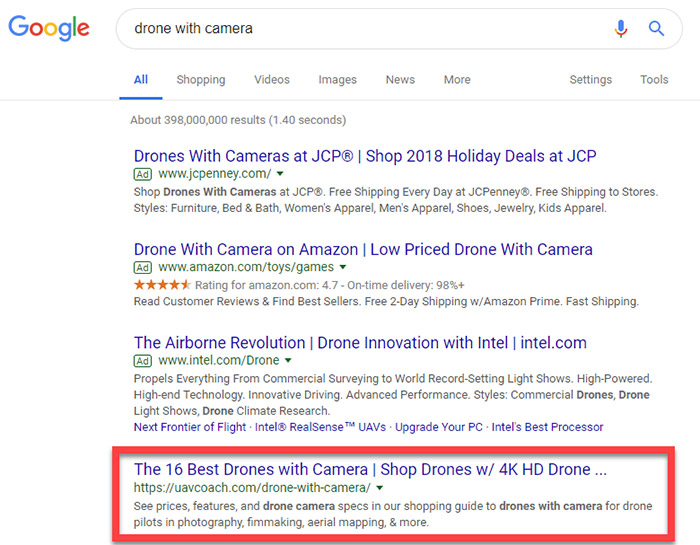Viewport: 700px width, 545px height.
Task: Click 'Rating for amazon.com: 4.7' text
Action: click(x=267, y=285)
